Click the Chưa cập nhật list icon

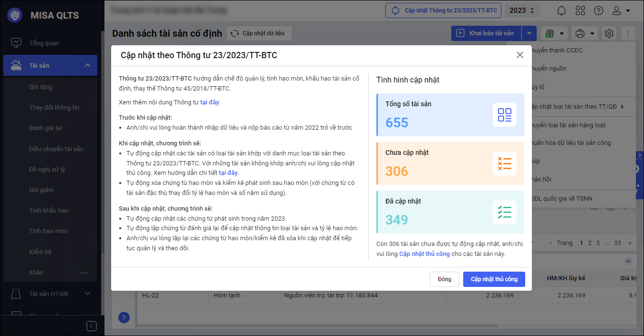505,163
